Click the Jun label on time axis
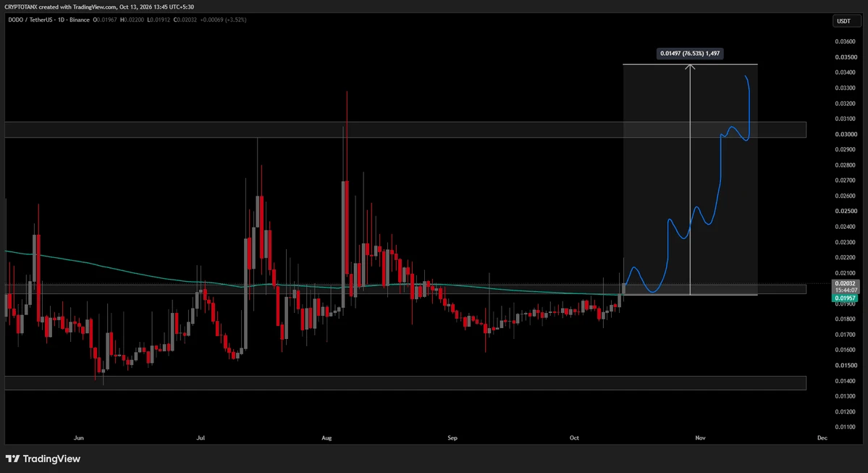868x473 pixels. (x=79, y=438)
